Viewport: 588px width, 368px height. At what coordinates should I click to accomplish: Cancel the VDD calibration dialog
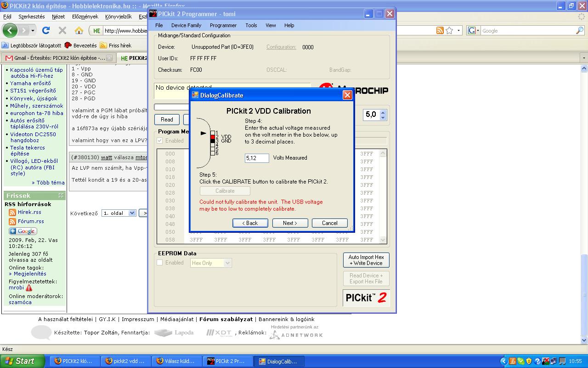pyautogui.click(x=329, y=223)
